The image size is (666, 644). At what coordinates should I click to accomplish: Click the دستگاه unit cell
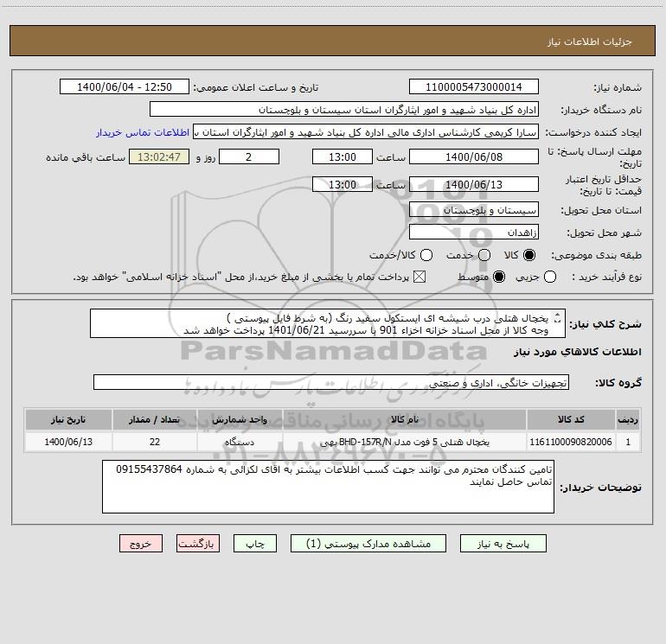click(240, 442)
